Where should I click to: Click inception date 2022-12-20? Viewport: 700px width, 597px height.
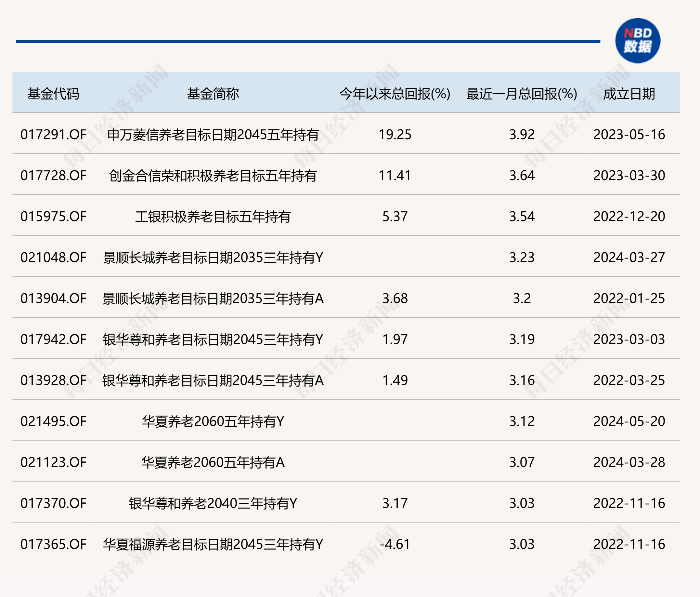pos(629,216)
